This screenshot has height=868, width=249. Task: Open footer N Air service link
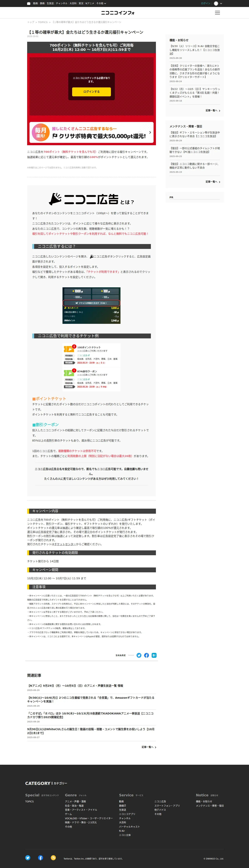pyautogui.click(x=122, y=831)
